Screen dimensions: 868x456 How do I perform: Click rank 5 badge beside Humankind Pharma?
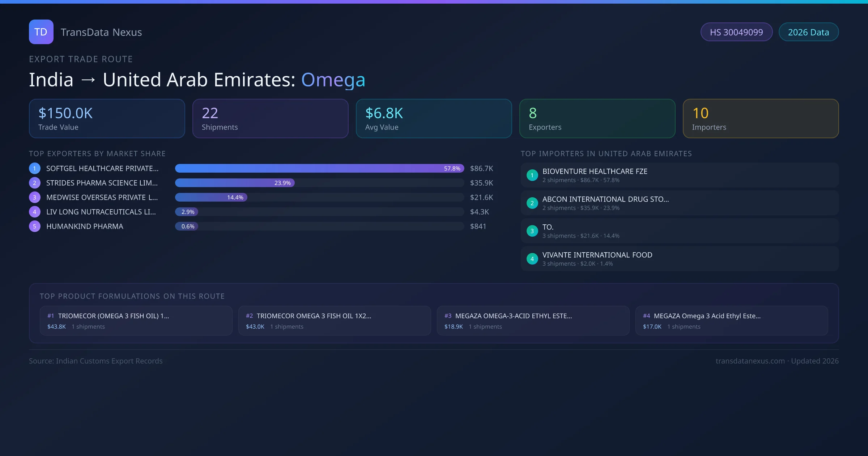(x=35, y=226)
